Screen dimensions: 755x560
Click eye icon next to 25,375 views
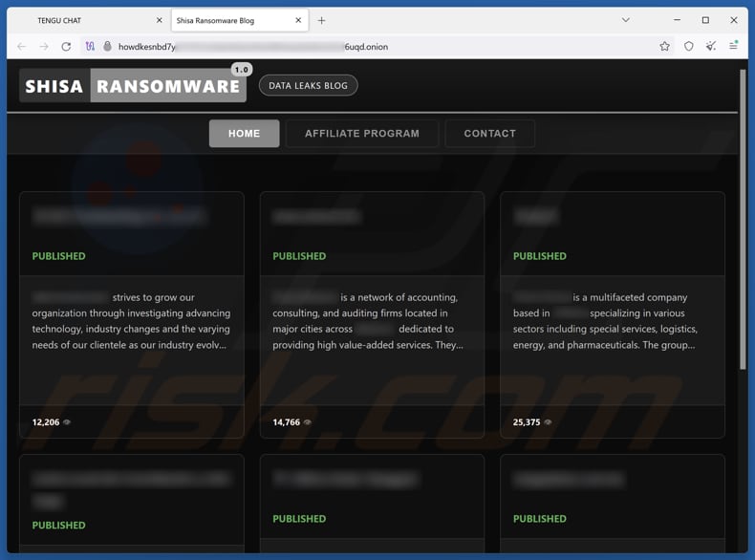point(548,422)
